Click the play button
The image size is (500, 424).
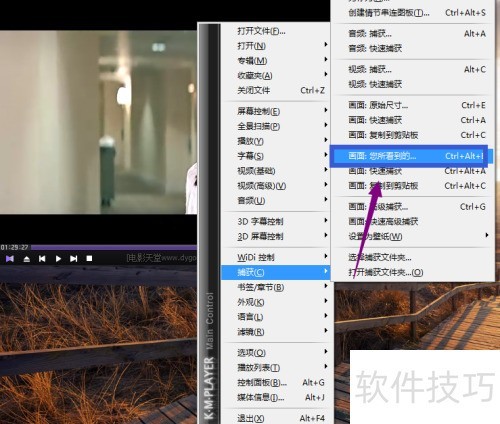pyautogui.click(x=58, y=259)
